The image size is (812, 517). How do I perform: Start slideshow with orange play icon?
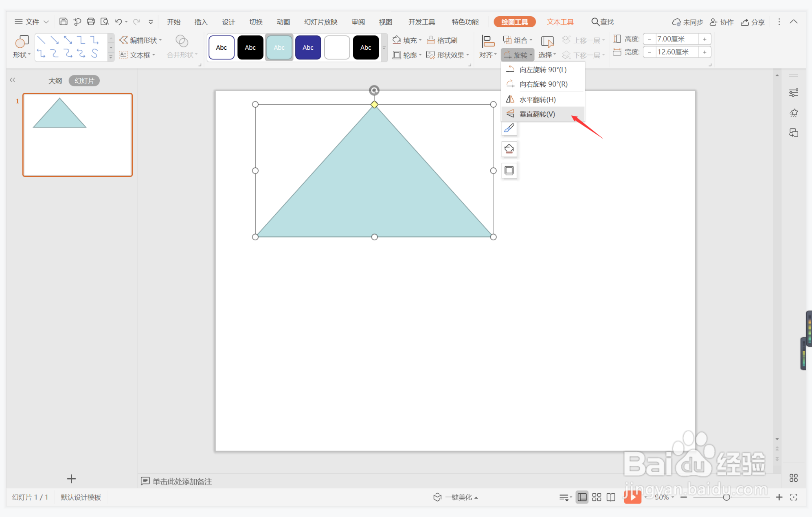click(632, 497)
